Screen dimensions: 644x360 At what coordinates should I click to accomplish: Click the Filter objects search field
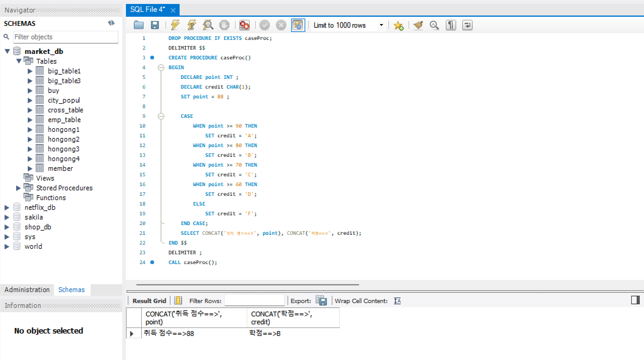[66, 37]
